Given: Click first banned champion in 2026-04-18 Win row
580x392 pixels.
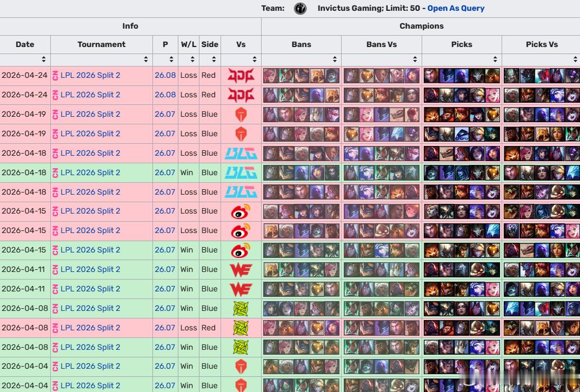Looking at the screenshot, I should (x=270, y=173).
